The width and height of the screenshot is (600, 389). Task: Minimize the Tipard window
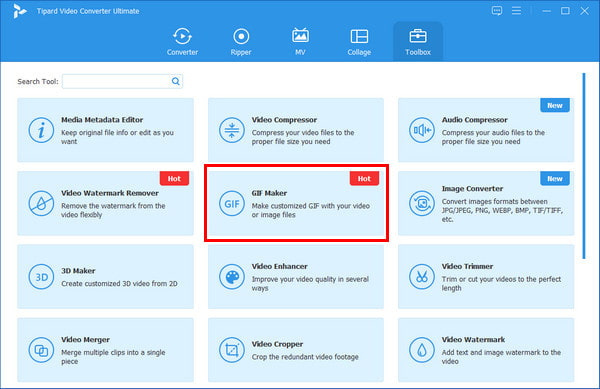(546, 11)
